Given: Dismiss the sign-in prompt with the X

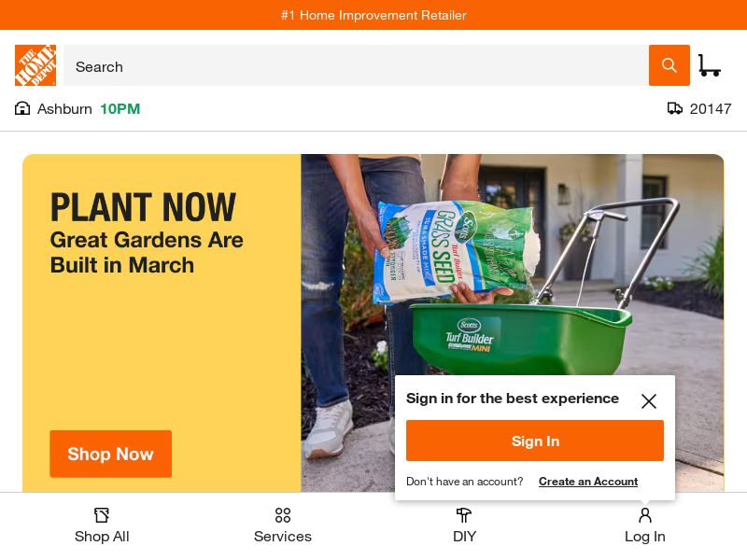Looking at the screenshot, I should point(649,401).
